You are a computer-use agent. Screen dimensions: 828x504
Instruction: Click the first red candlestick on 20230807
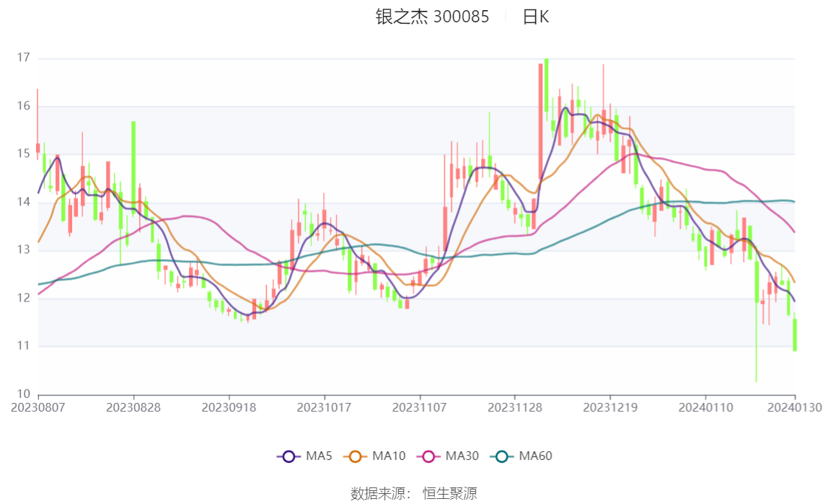click(38, 148)
